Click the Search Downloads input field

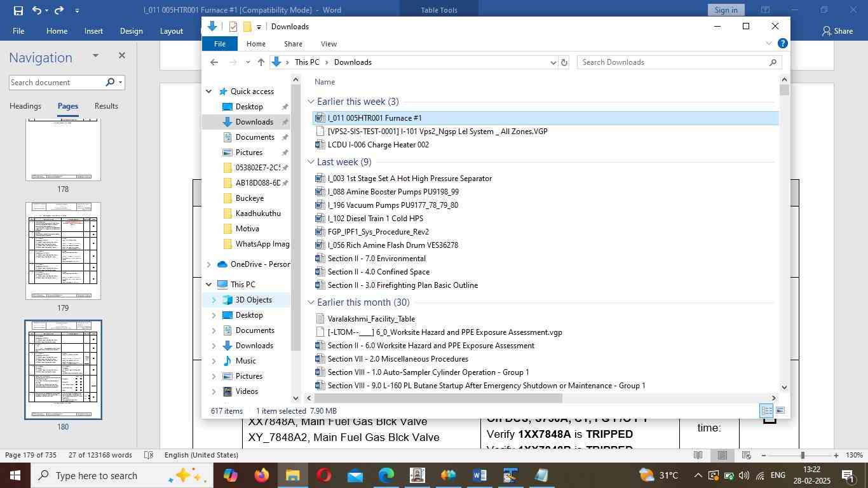coord(674,62)
